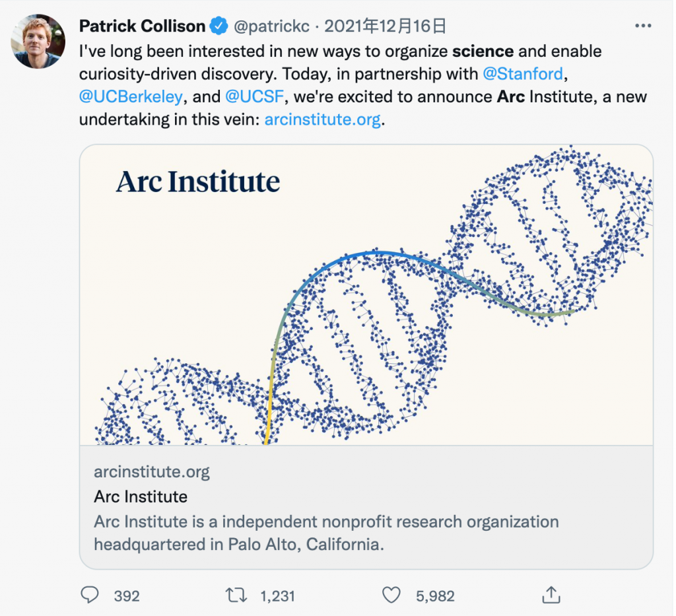Open the @UCBerkeley mention

tap(131, 97)
